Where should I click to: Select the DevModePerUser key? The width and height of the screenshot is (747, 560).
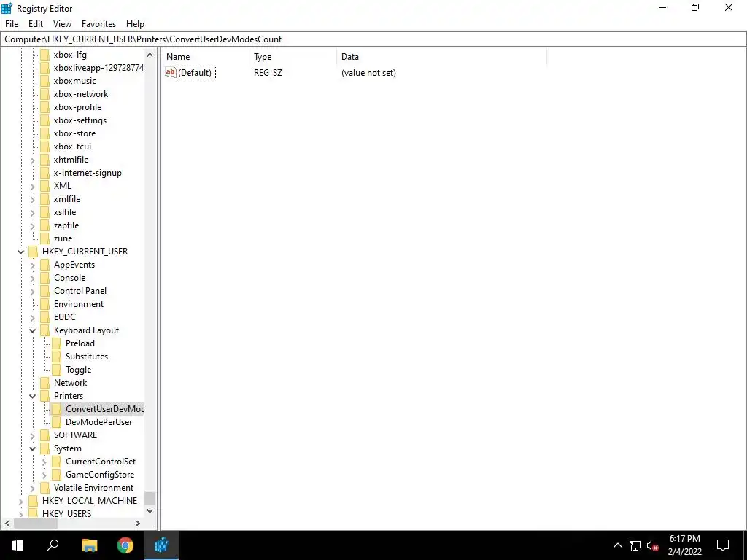(98, 422)
